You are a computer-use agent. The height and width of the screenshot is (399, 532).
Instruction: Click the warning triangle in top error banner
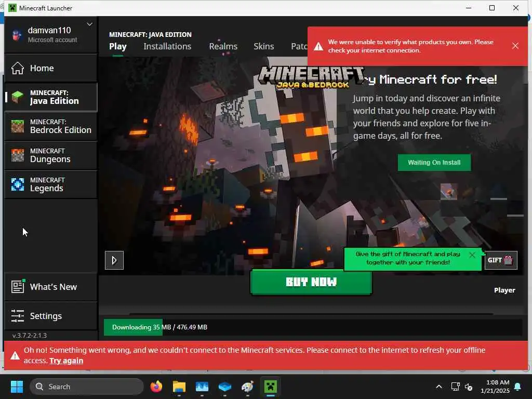pos(318,46)
